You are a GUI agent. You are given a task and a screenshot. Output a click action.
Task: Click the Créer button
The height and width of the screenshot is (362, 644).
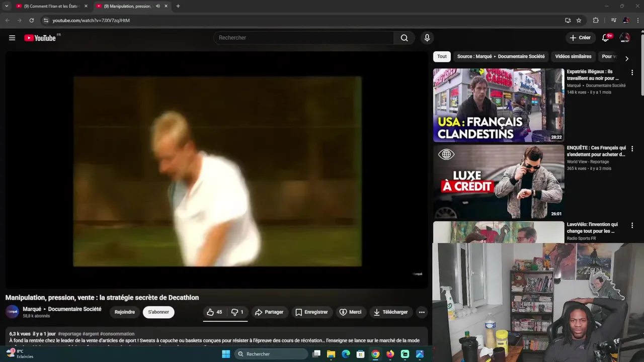click(580, 38)
